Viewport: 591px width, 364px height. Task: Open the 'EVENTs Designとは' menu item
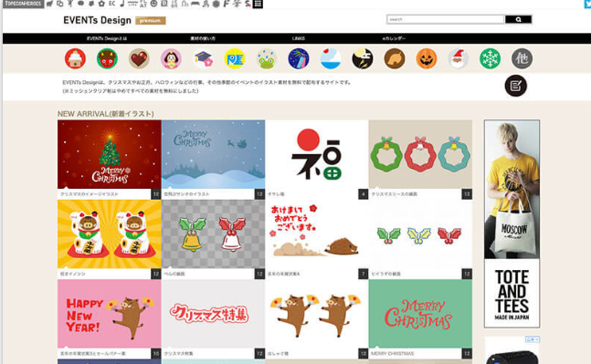pos(107,38)
